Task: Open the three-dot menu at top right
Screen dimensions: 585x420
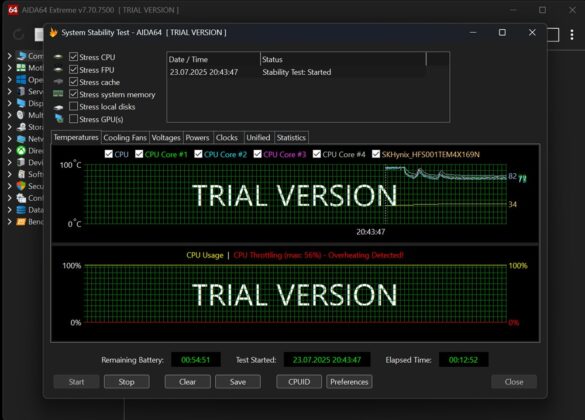Action: [572, 35]
